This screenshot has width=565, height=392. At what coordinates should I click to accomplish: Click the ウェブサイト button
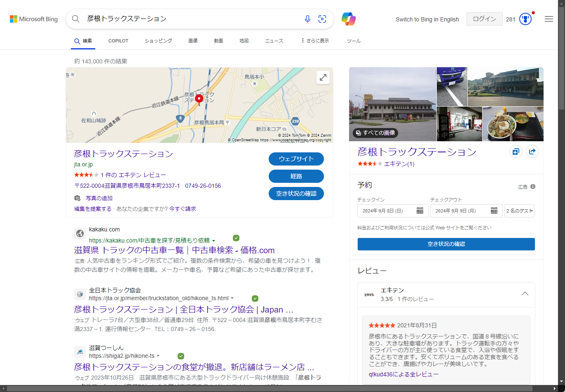296,159
